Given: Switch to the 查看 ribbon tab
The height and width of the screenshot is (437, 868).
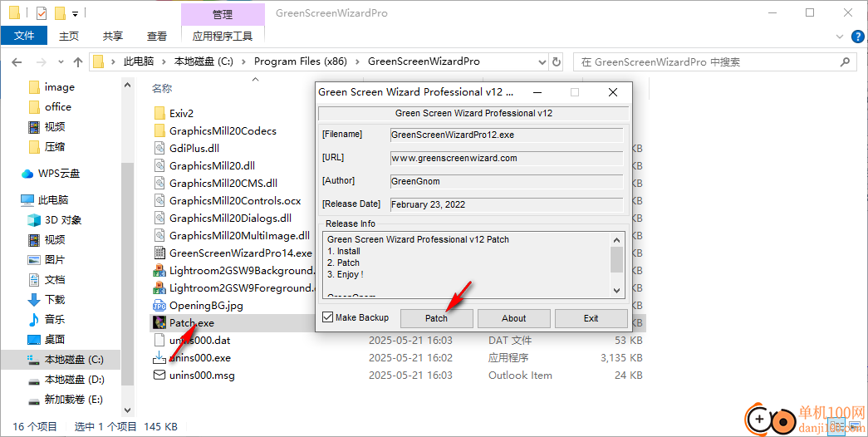Looking at the screenshot, I should point(157,36).
